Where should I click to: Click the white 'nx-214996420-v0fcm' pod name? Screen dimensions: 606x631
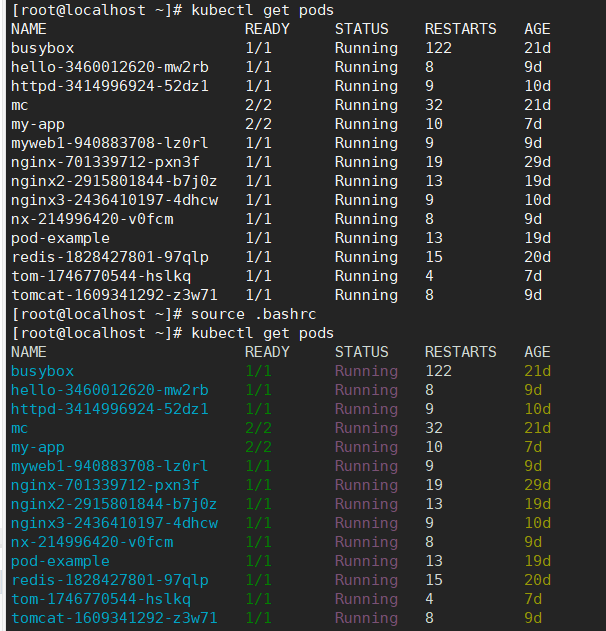pyautogui.click(x=92, y=219)
